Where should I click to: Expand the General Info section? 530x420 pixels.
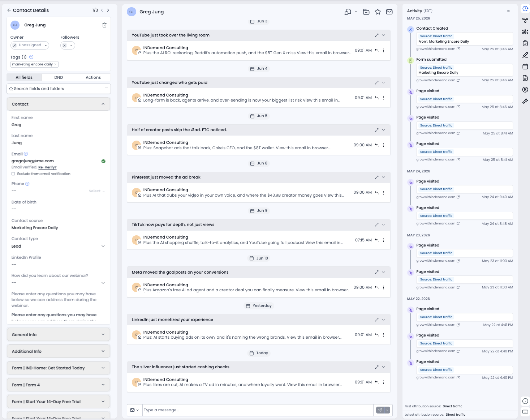[x=59, y=335]
